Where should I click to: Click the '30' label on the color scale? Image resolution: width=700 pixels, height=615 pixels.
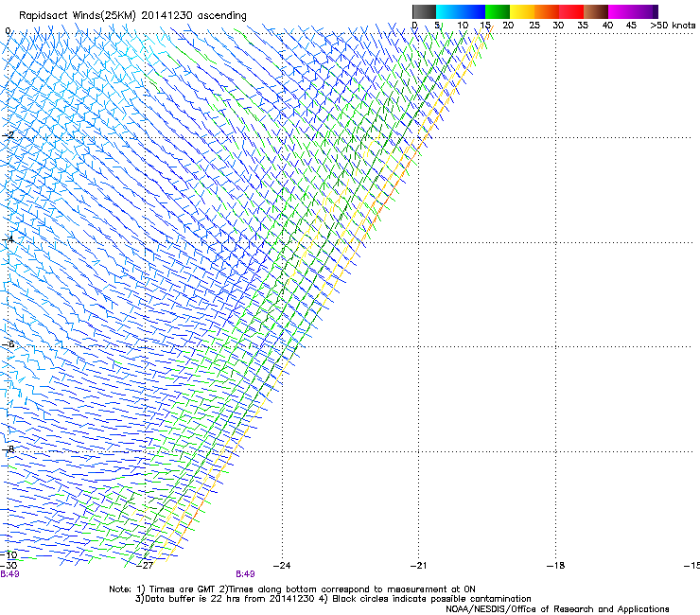tap(558, 26)
